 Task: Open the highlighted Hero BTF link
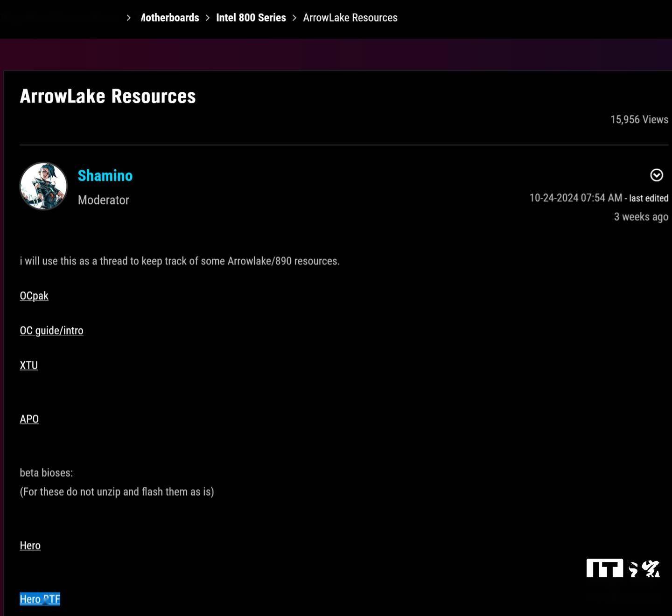point(40,599)
